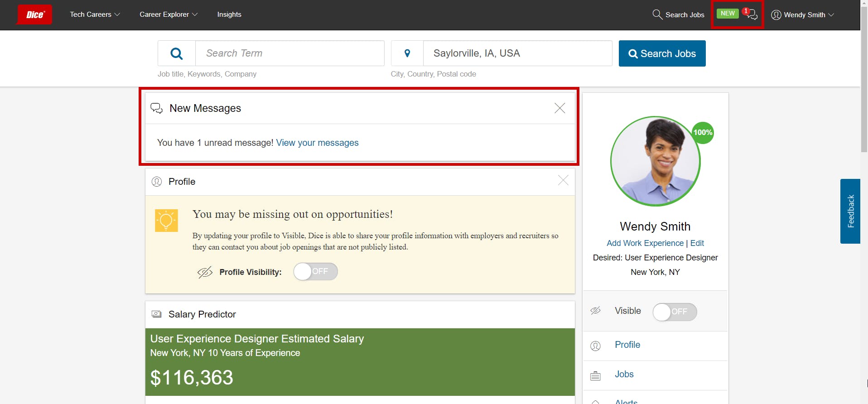Image resolution: width=868 pixels, height=404 pixels.
Task: Click the sidebar Jobs briefcase icon
Action: pos(595,375)
